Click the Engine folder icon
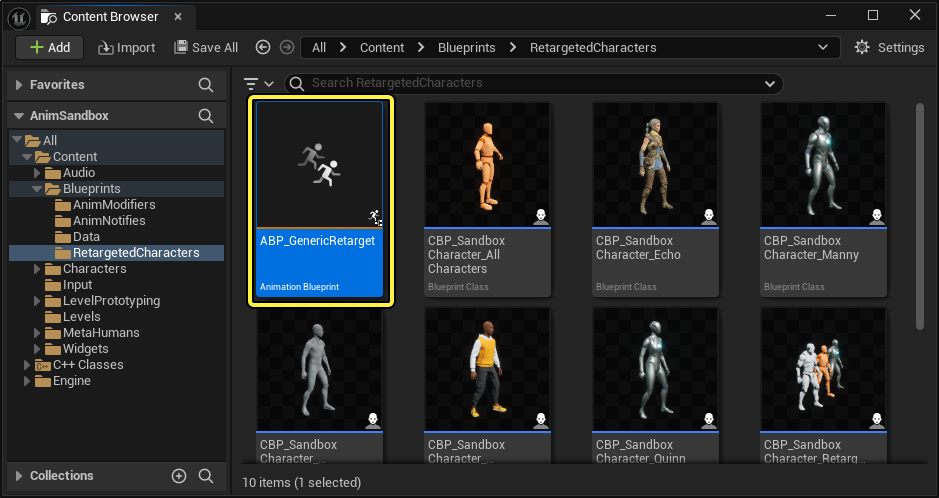 43,381
